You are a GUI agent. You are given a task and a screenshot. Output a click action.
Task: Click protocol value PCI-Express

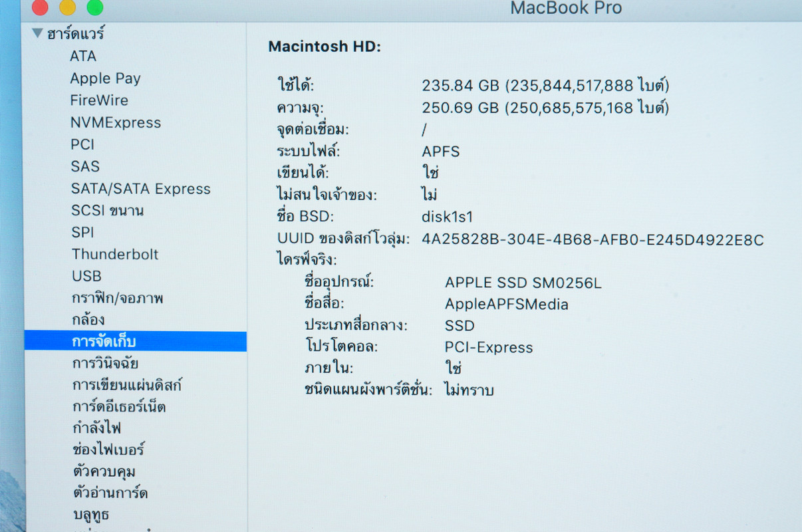tap(489, 348)
